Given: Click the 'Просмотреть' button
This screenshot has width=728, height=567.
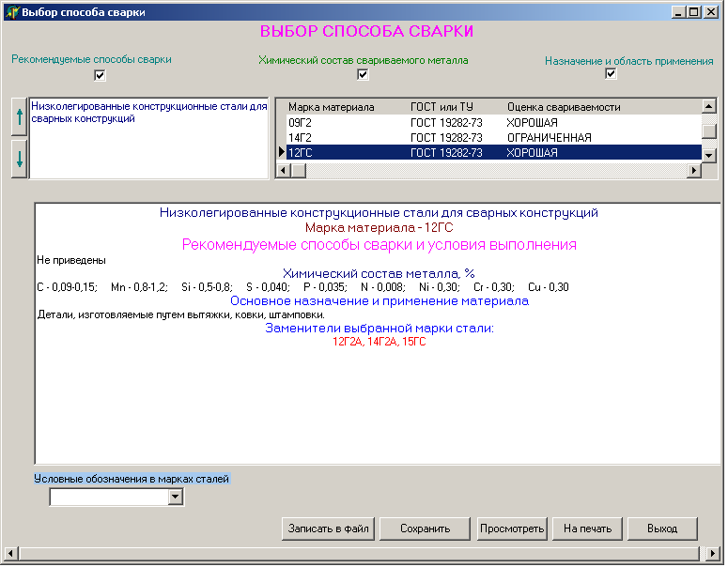Looking at the screenshot, I should pyautogui.click(x=512, y=529).
